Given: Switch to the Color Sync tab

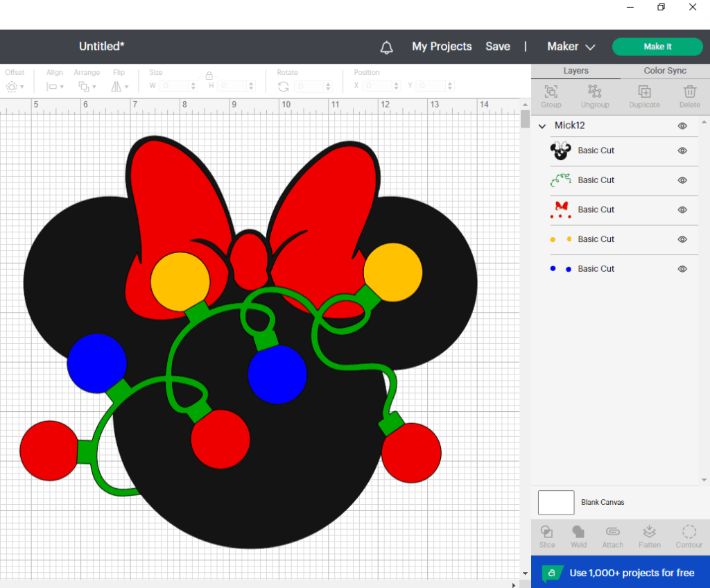Looking at the screenshot, I should pyautogui.click(x=664, y=71).
